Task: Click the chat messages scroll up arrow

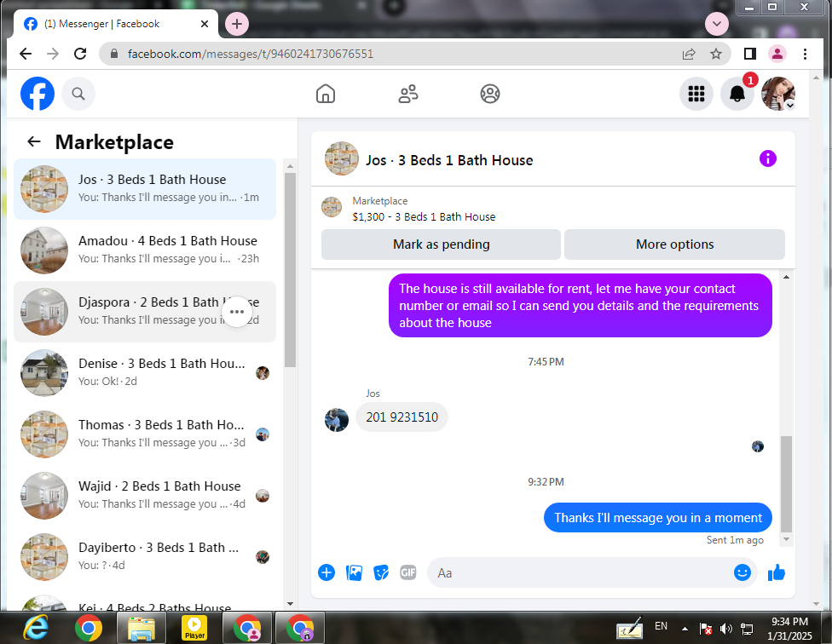Action: (x=786, y=277)
